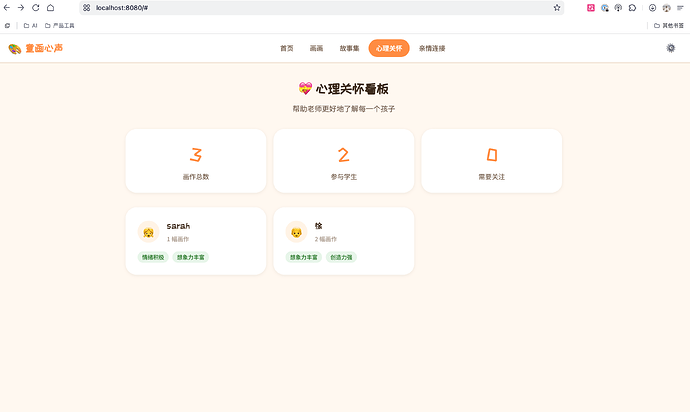Open the browser profile avatar
Screen dimensions: 690x412
coord(666,7)
